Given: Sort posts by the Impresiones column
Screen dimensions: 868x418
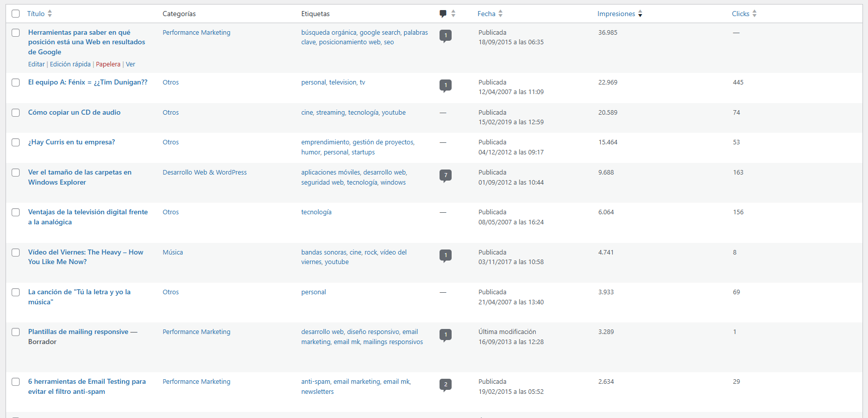Looking at the screenshot, I should pyautogui.click(x=620, y=14).
